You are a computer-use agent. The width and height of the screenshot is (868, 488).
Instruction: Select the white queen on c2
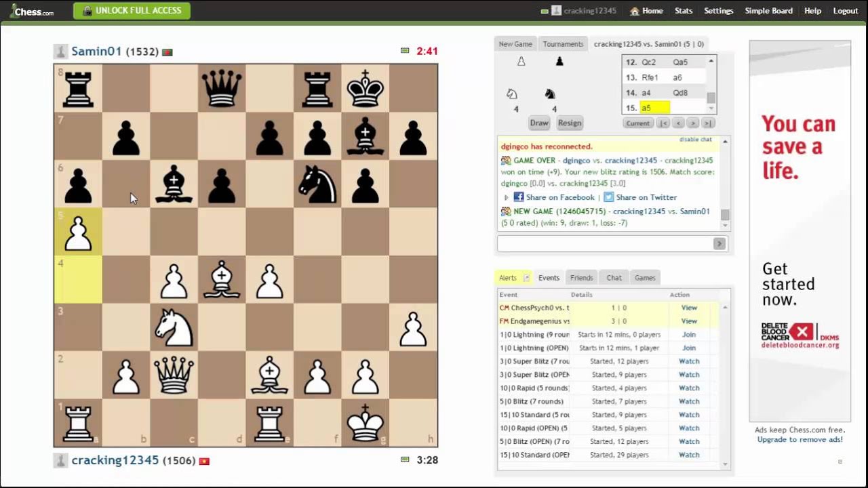pyautogui.click(x=174, y=375)
